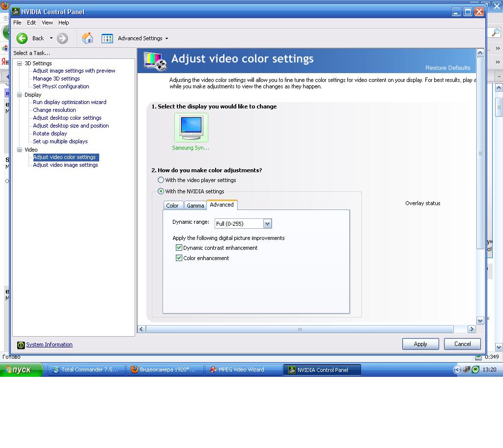The width and height of the screenshot is (503, 448).
Task: Open the Edit menu
Action: coord(31,23)
